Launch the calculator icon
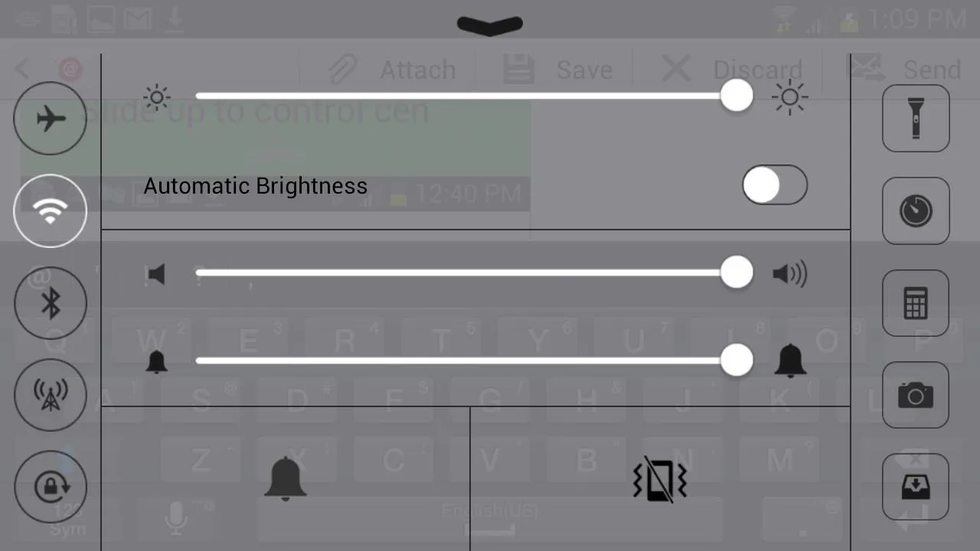The image size is (980, 551). 916,303
